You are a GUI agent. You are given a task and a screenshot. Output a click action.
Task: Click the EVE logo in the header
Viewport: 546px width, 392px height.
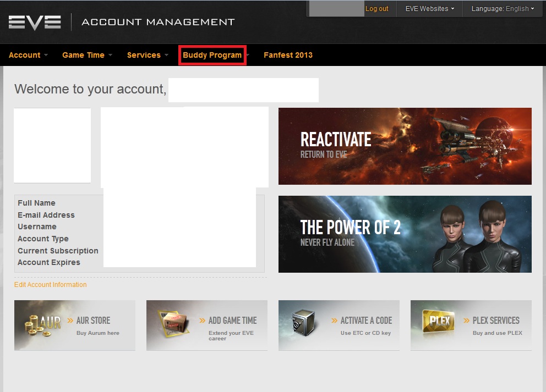[x=35, y=22]
